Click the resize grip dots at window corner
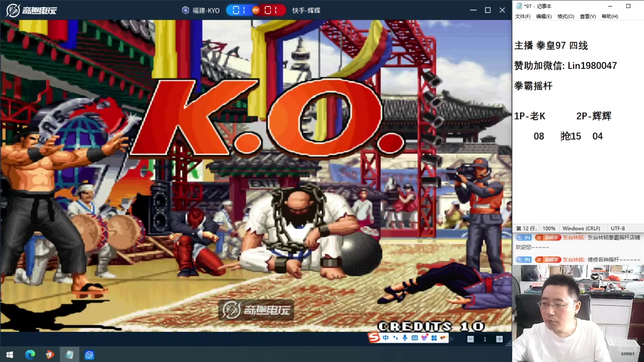644x362 pixels. [509, 343]
